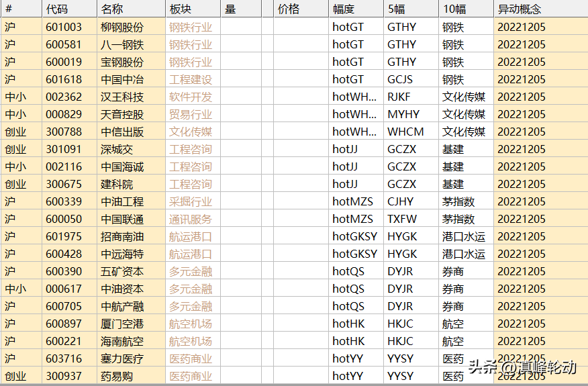
Task: Click the 量 column header
Action: (241, 9)
